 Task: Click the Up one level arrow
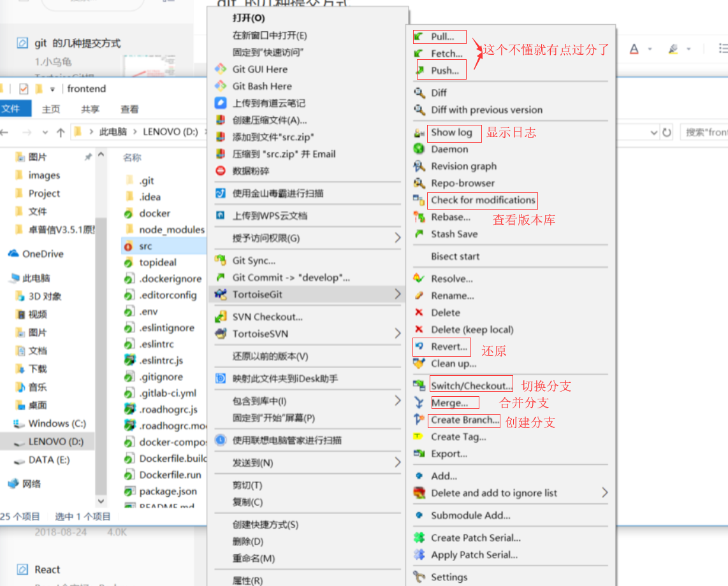pyautogui.click(x=61, y=132)
